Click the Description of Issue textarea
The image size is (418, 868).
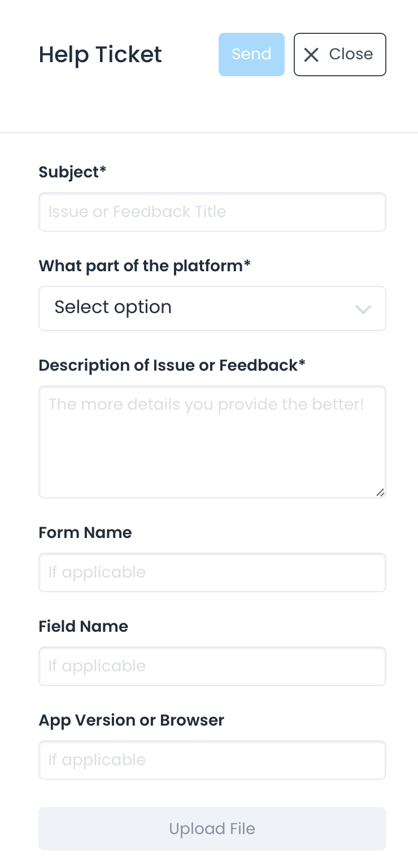pos(212,441)
